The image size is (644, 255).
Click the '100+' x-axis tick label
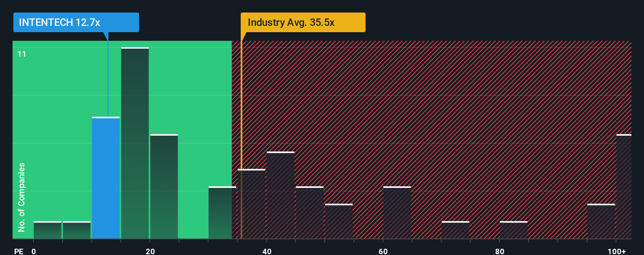pos(617,251)
